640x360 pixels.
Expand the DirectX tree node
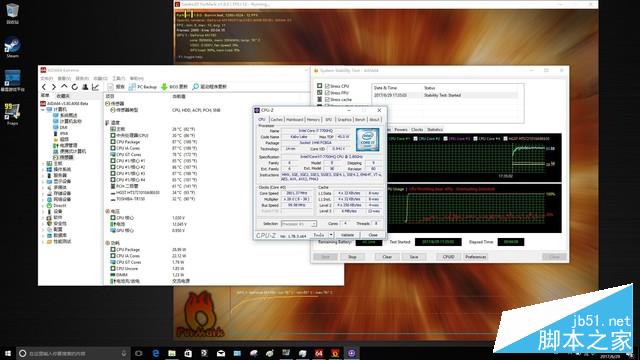tap(43, 206)
